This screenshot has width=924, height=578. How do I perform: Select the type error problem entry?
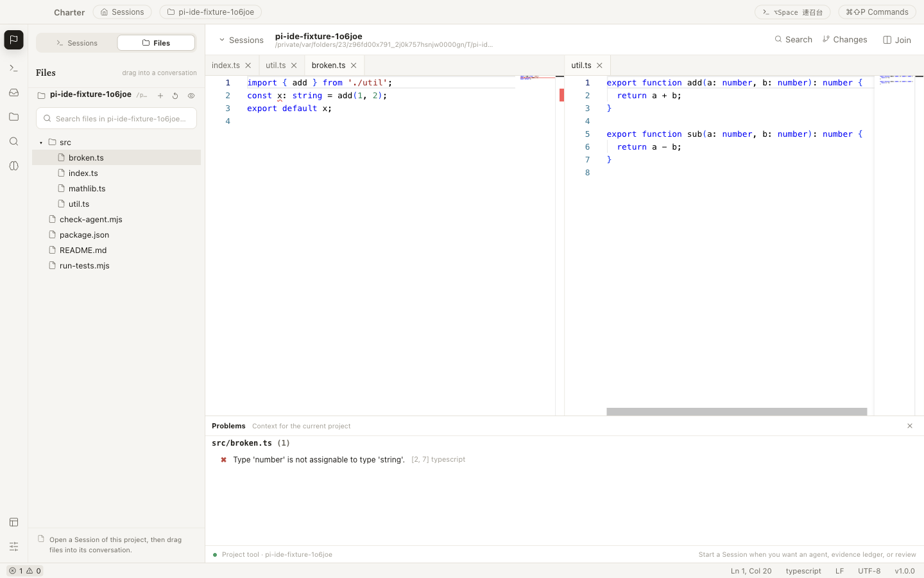click(565, 460)
